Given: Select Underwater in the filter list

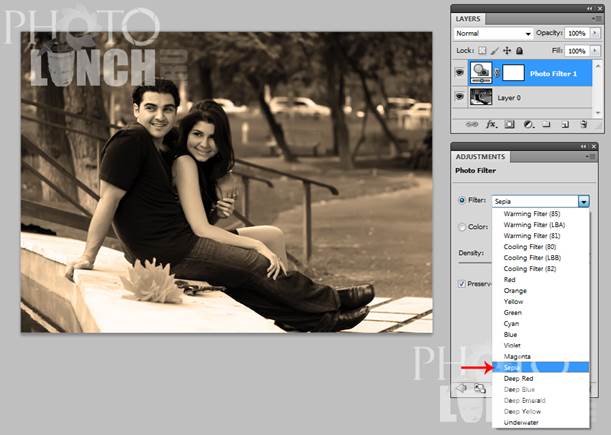Looking at the screenshot, I should click(x=540, y=423).
